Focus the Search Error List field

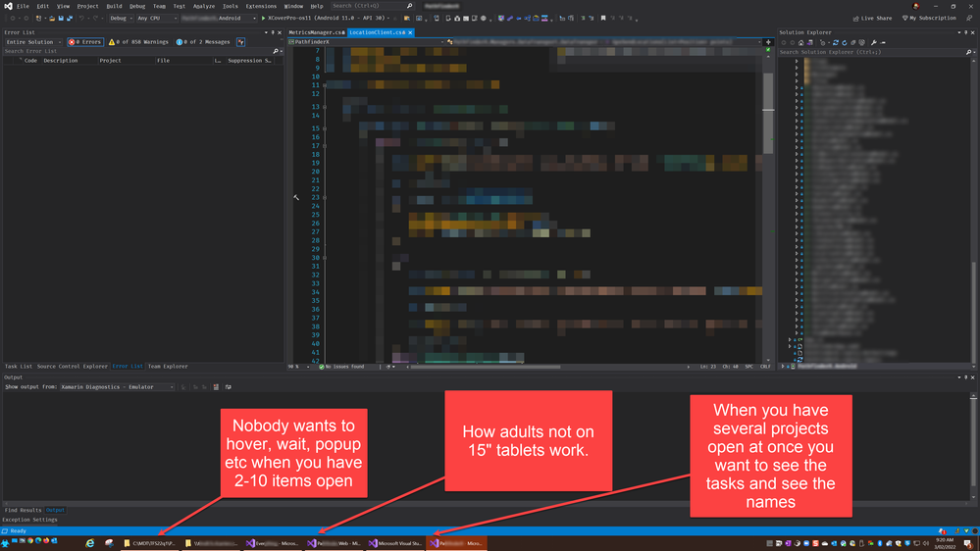(x=137, y=51)
